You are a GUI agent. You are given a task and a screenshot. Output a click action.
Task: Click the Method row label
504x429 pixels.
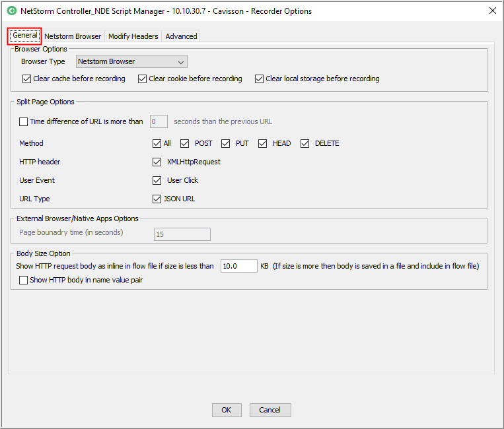pos(31,143)
